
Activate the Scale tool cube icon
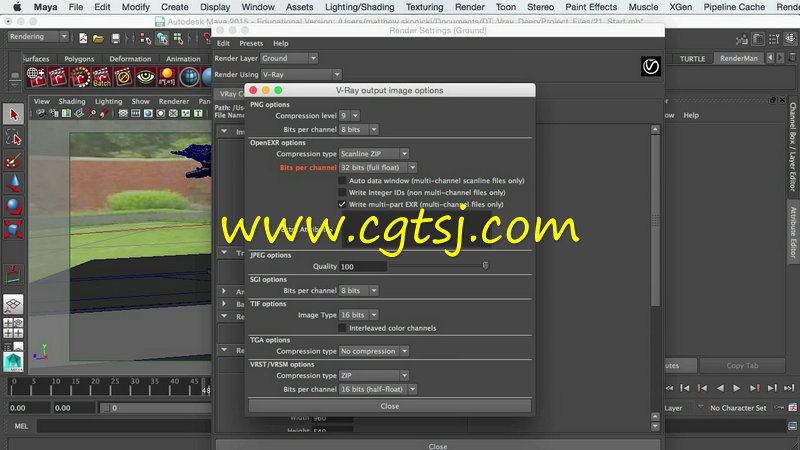click(13, 229)
